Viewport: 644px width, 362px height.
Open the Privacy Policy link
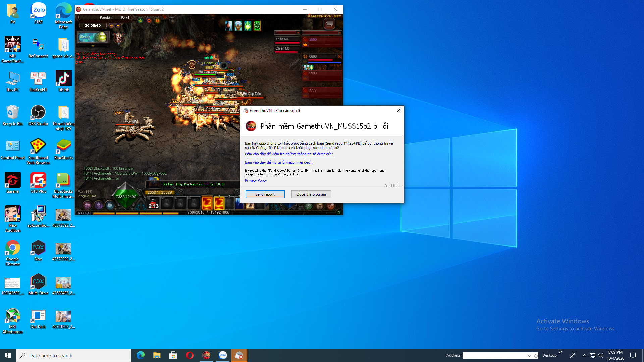click(256, 180)
